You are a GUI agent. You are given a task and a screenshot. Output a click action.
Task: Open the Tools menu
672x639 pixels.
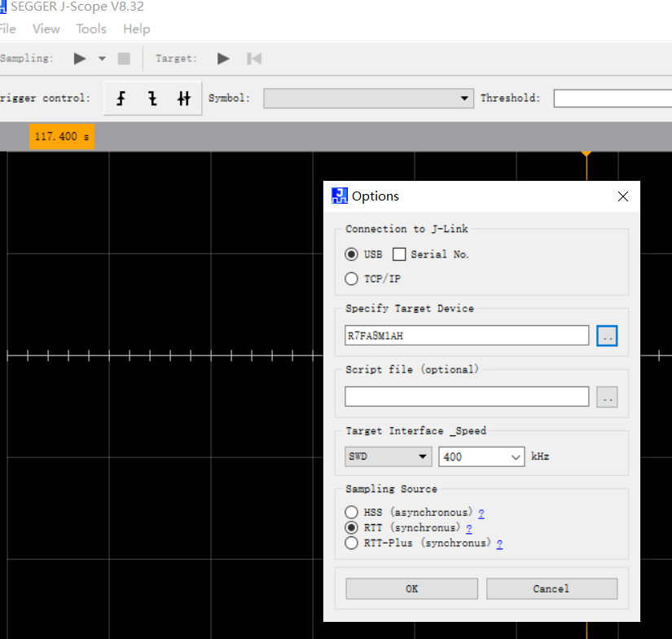(90, 29)
